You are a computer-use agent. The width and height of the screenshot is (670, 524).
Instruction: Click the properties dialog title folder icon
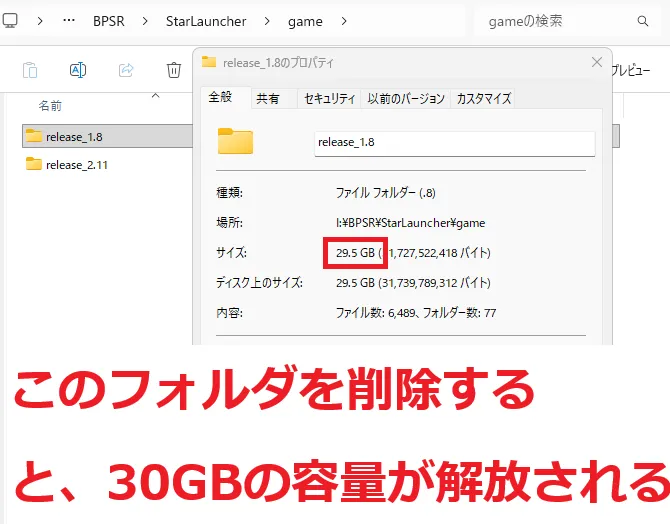tap(209, 62)
